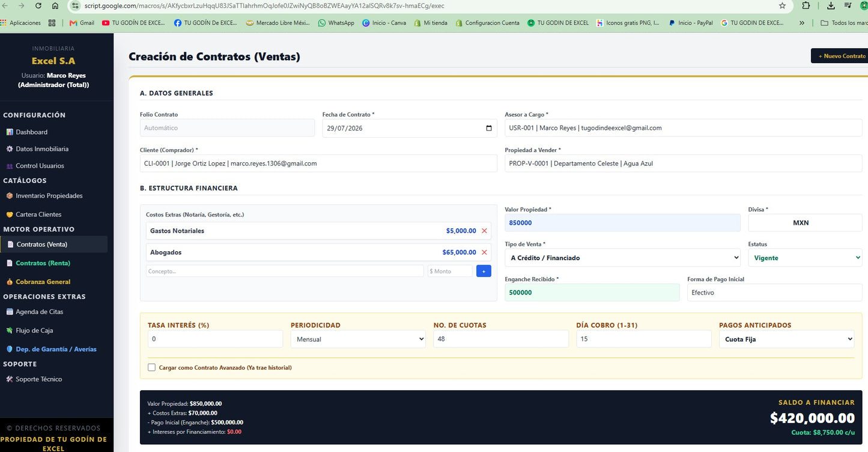Open the date picker calendar icon
The height and width of the screenshot is (452, 868).
tap(489, 128)
